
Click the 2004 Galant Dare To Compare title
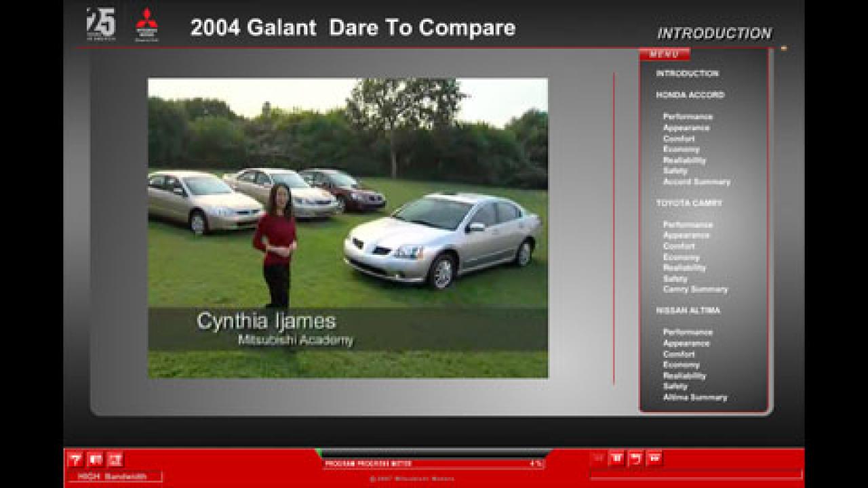tap(353, 28)
